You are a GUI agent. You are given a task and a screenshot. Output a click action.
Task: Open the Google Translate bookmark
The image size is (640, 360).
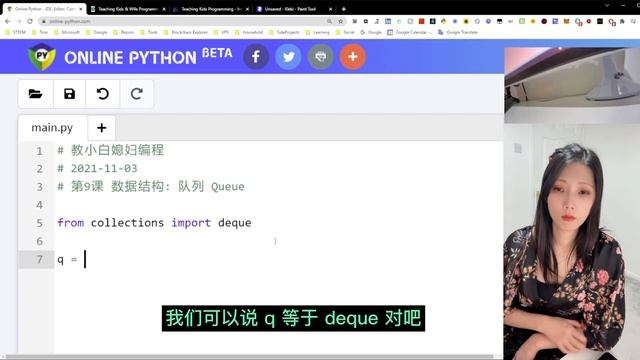(458, 32)
